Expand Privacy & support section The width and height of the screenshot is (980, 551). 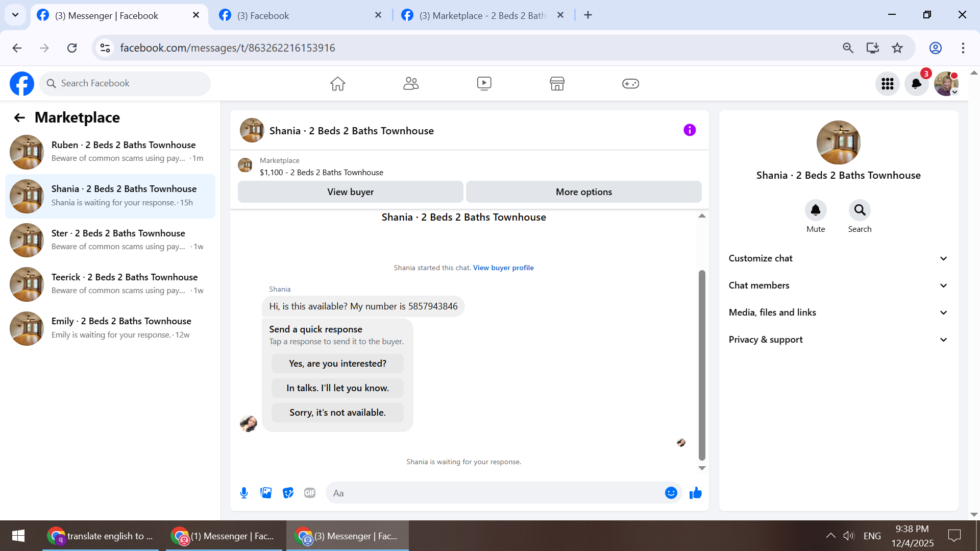[839, 340]
